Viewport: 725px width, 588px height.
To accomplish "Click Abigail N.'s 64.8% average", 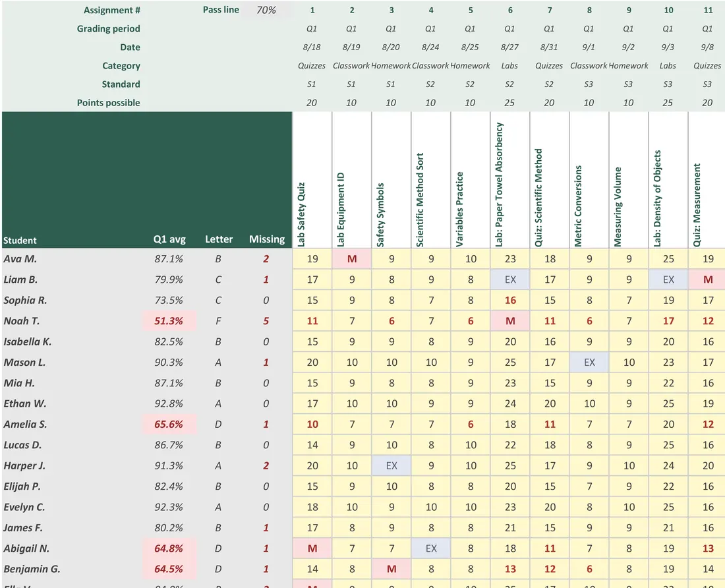I will point(169,548).
